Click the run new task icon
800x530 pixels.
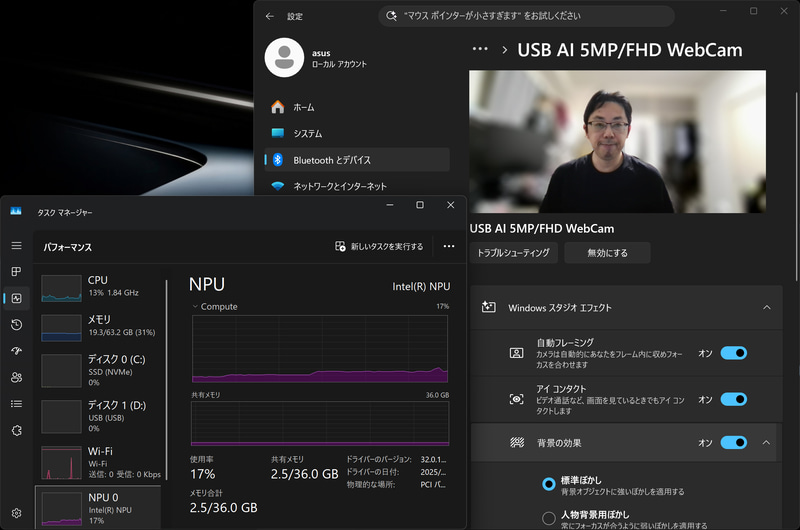tap(340, 246)
